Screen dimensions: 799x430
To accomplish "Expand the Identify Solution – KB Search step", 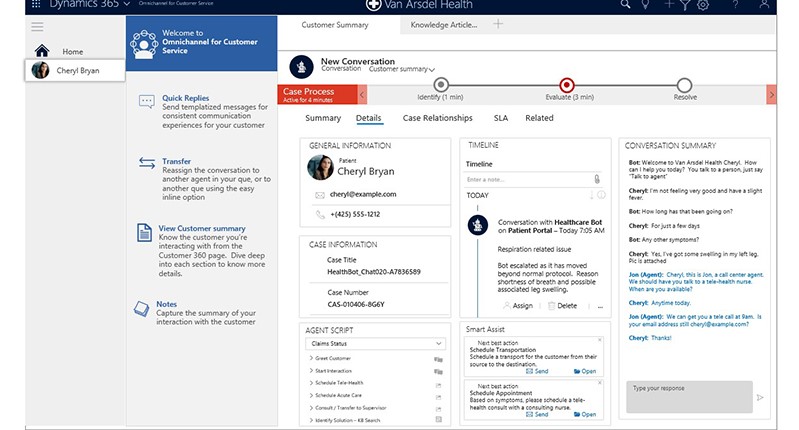I will [311, 420].
